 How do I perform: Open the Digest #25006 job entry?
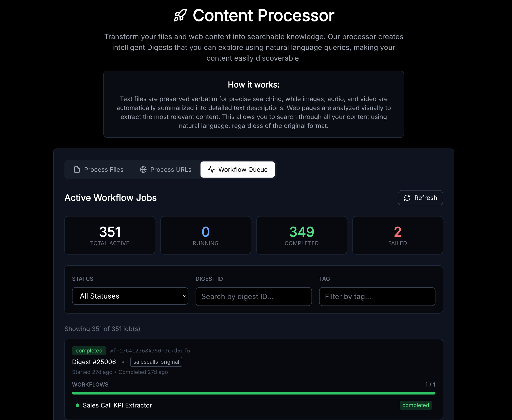94,362
